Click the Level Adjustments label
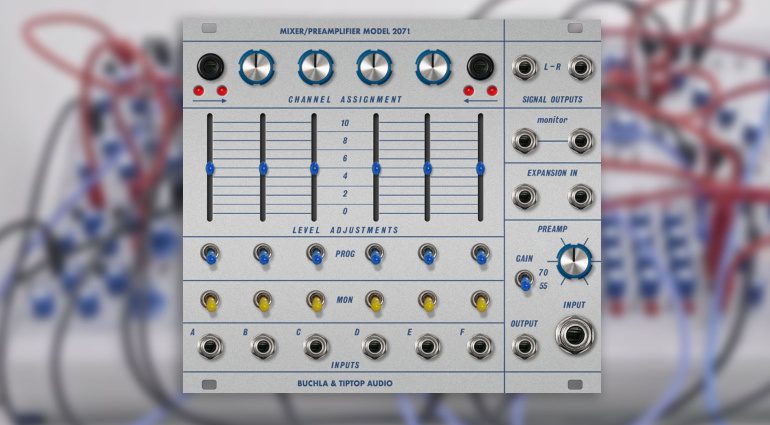 [x=345, y=230]
